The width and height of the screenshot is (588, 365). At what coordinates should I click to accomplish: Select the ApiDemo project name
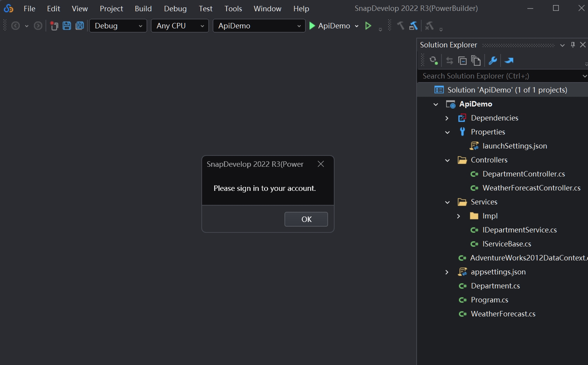(476, 104)
